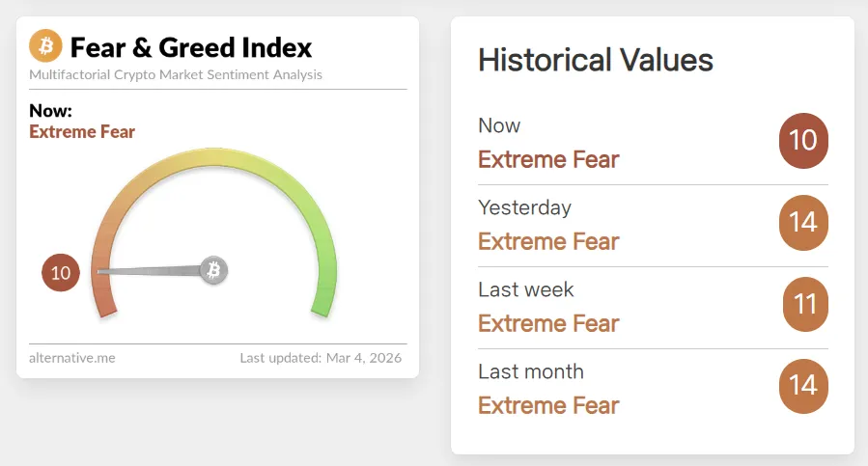The image size is (868, 466).
Task: Select the Last month label
Action: pyautogui.click(x=531, y=371)
